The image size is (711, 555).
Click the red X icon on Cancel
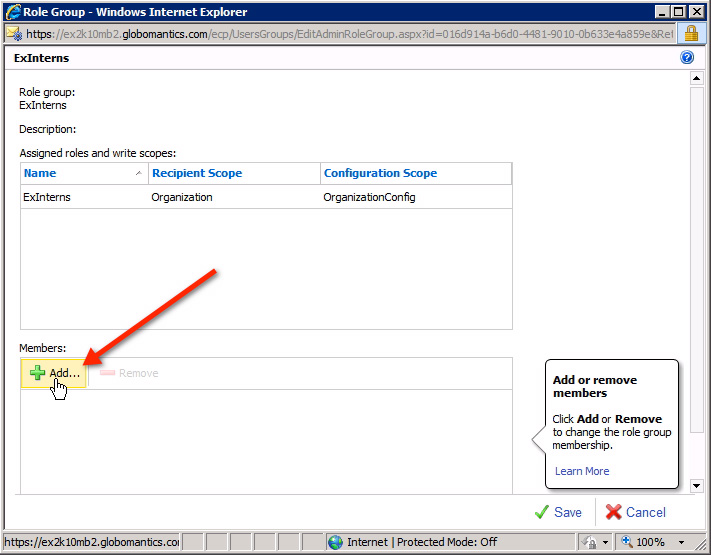614,512
